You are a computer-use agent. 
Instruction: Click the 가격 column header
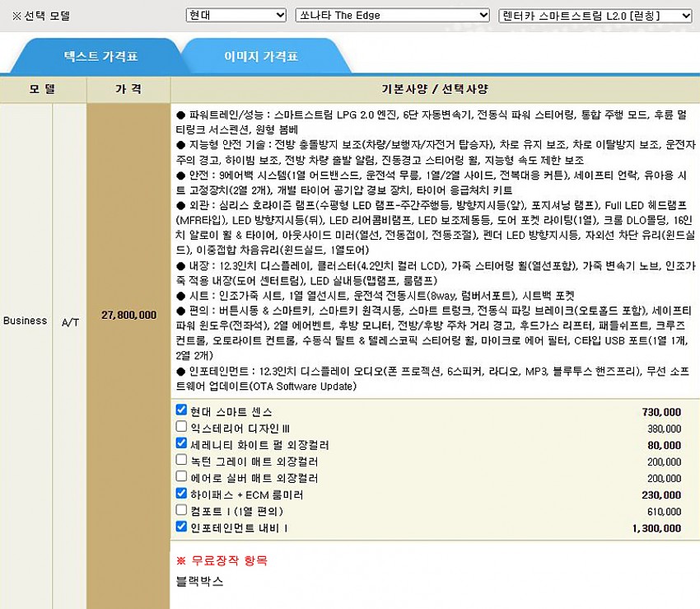pyautogui.click(x=128, y=89)
